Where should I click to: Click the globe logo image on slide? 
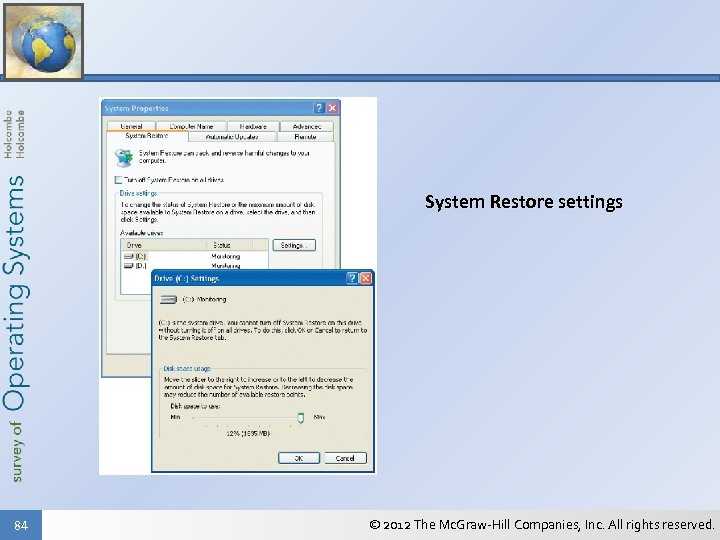pyautogui.click(x=44, y=41)
